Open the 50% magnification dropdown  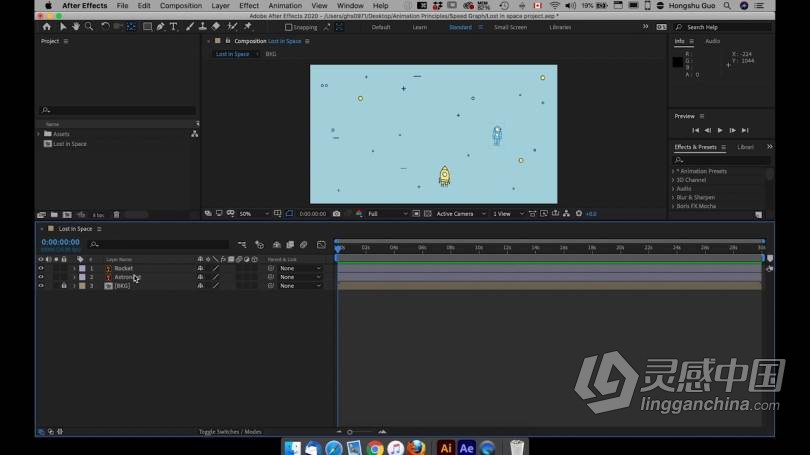pos(254,214)
